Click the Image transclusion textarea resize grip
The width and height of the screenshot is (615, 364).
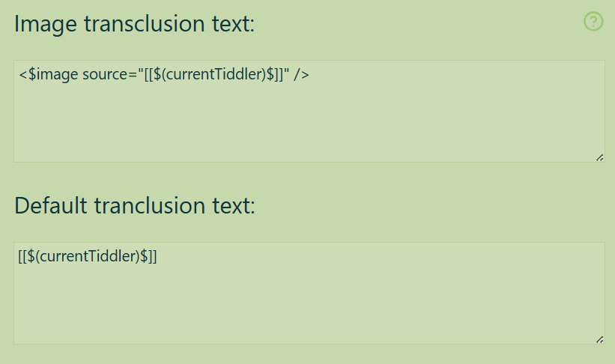600,158
